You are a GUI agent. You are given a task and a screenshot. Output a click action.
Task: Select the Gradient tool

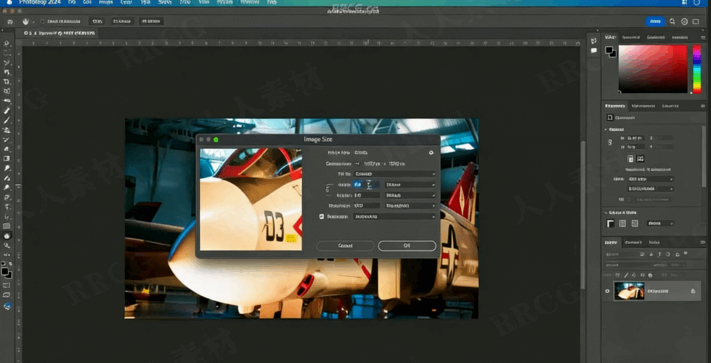click(7, 159)
